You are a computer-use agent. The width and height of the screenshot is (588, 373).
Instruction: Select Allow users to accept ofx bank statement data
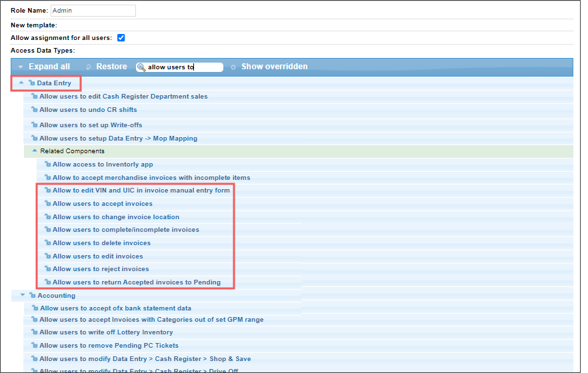[115, 308]
